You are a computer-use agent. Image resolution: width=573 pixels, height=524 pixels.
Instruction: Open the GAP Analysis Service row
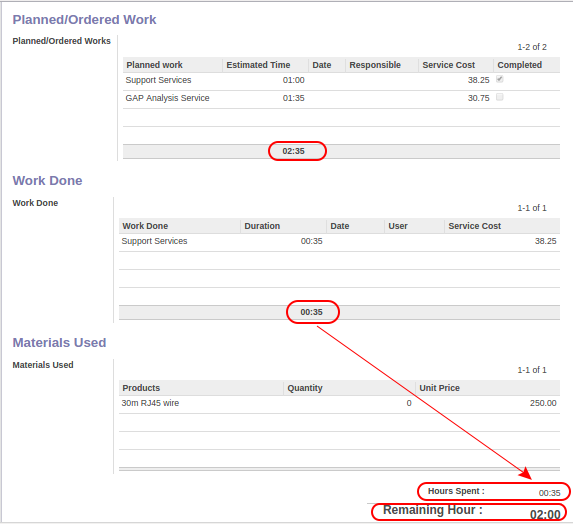(x=341, y=99)
